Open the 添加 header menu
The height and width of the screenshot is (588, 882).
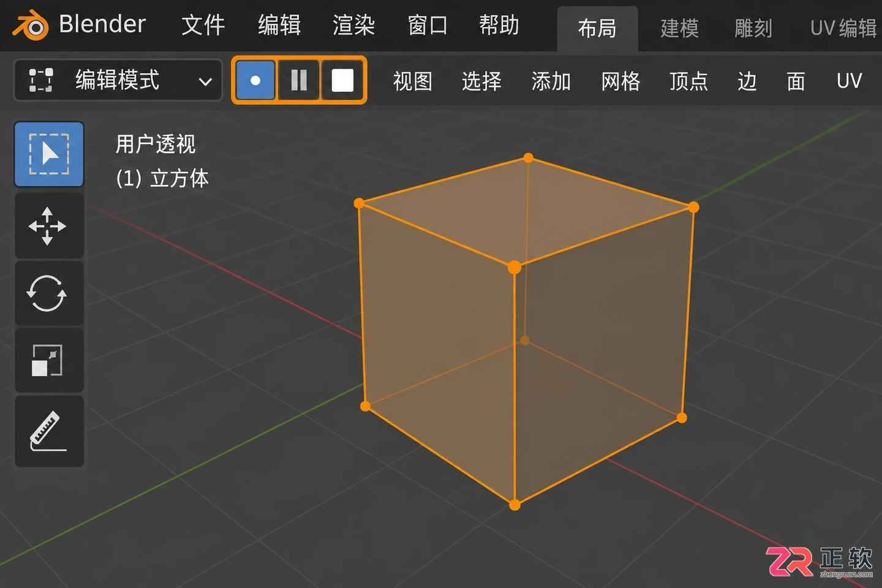click(551, 81)
